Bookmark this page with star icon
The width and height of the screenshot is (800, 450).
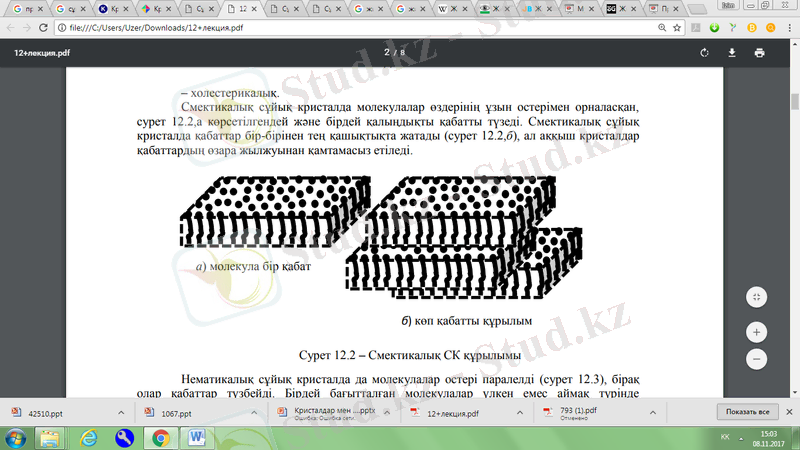(x=677, y=28)
